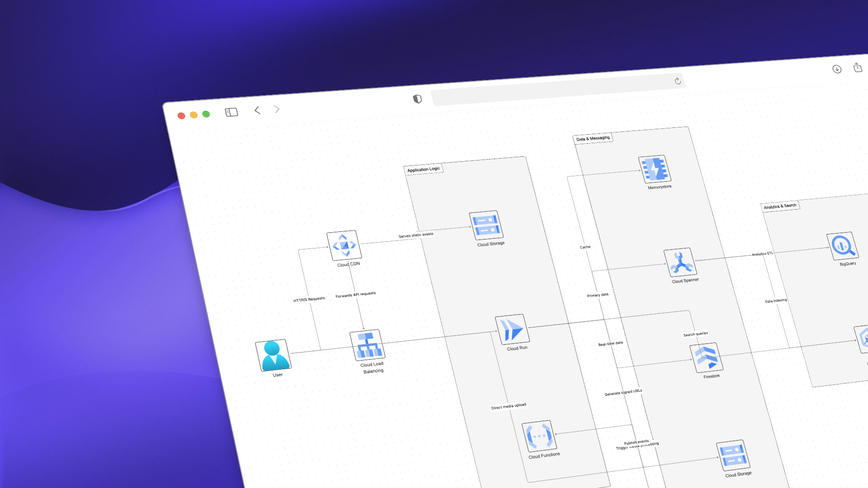Click the 'Cloud Load Balancing' text label
868x488 pixels.
[x=373, y=367]
